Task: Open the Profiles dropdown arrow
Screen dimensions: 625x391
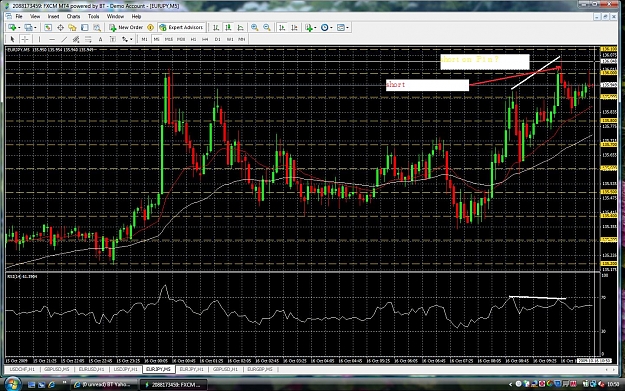Action: coord(35,28)
